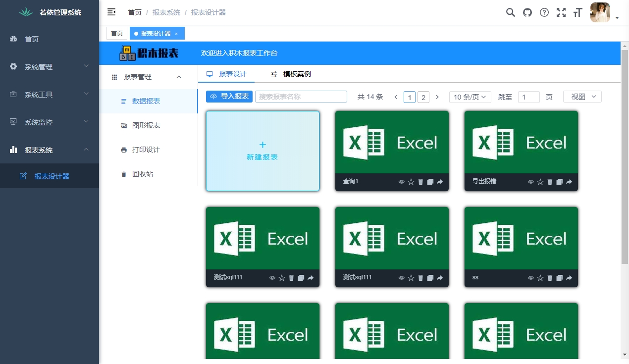Go to the previous page arrow
This screenshot has width=629, height=364.
(x=396, y=97)
